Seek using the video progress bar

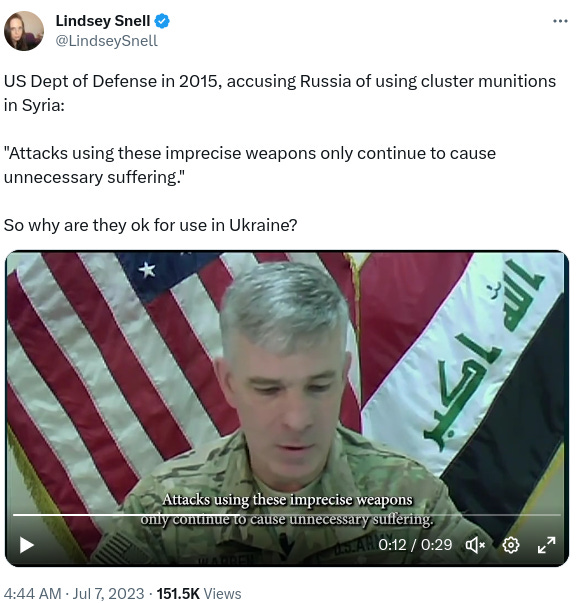287,515
